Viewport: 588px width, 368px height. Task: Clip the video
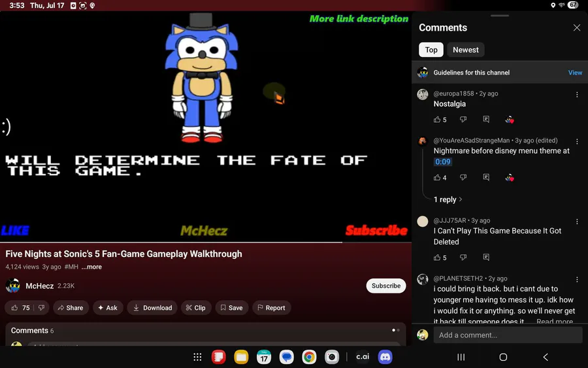(x=196, y=308)
